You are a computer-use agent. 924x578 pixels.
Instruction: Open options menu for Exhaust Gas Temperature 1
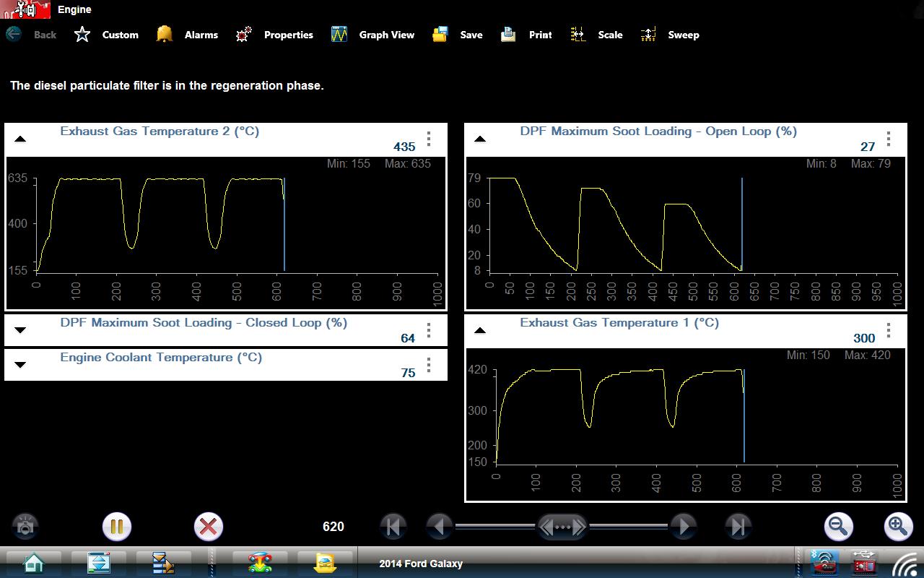[889, 331]
